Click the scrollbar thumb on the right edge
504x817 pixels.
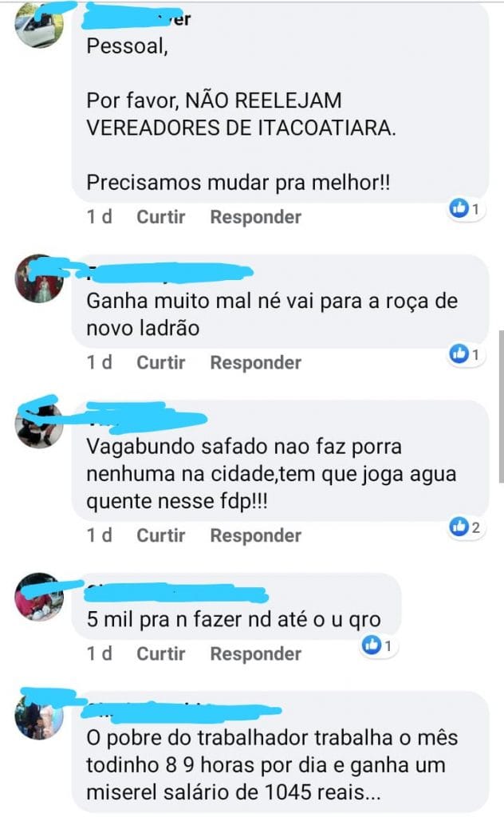(501, 406)
